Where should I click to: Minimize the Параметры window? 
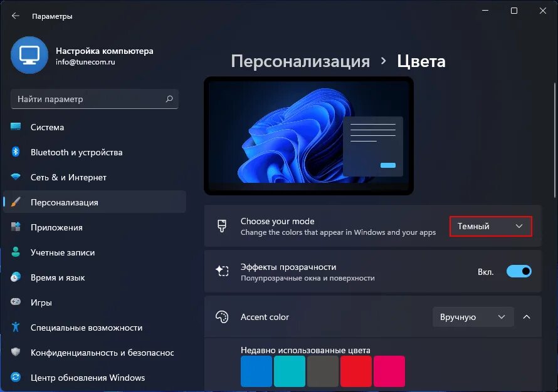coord(485,11)
